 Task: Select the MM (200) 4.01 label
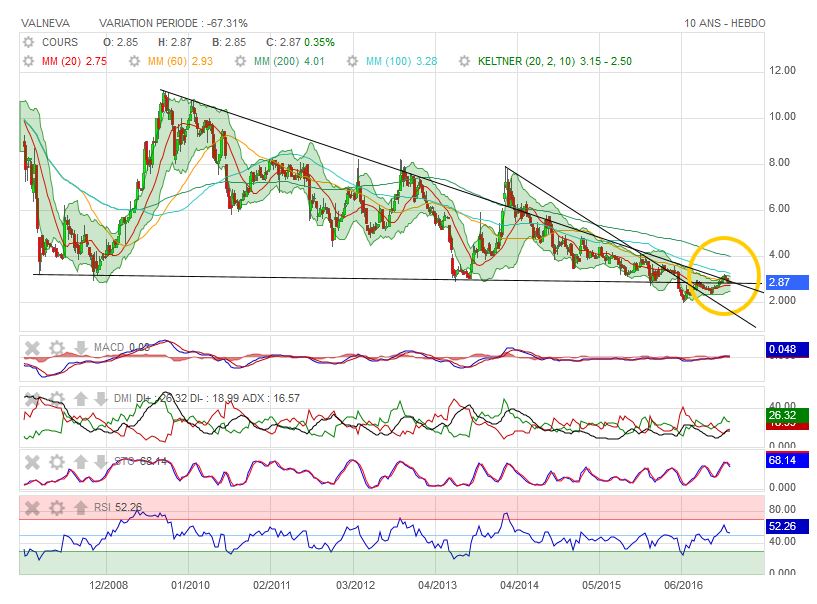point(289,61)
